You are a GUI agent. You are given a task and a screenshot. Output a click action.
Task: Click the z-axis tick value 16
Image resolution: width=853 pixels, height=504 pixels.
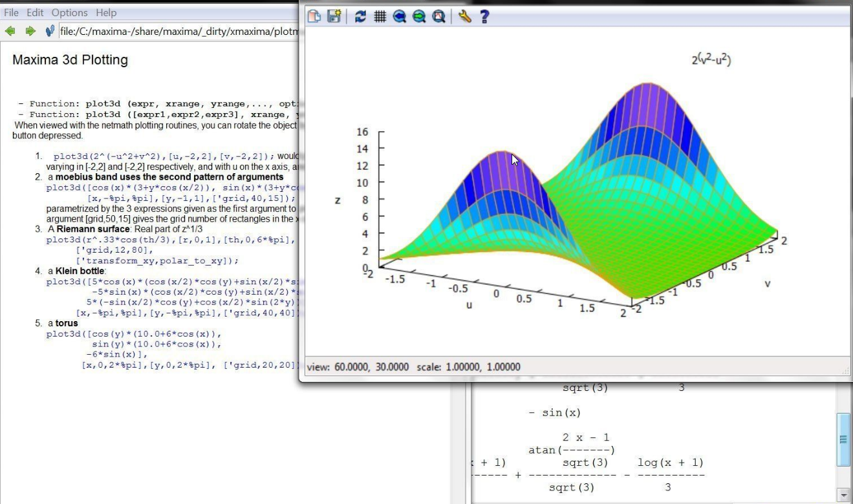click(362, 132)
